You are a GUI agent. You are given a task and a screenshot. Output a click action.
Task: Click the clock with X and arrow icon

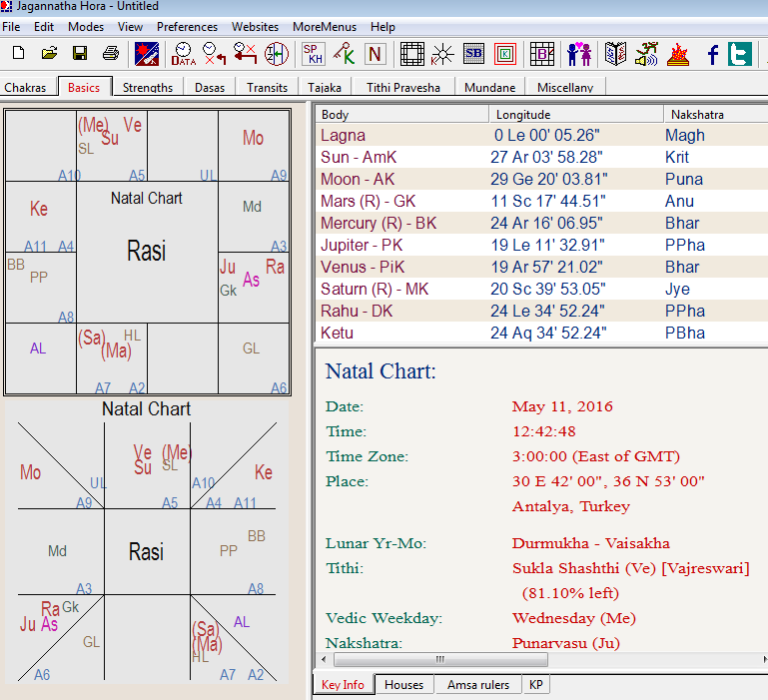(x=215, y=53)
